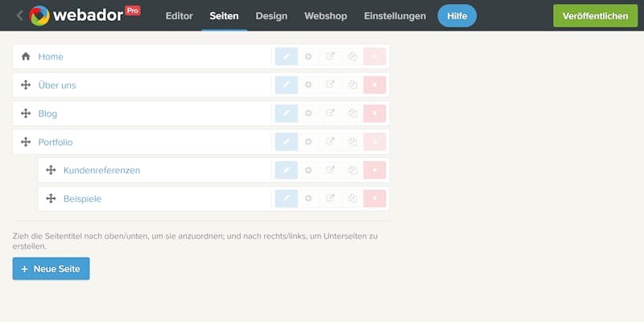Click the back arrow beside the Webador logo
Image resolution: width=644 pixels, height=322 pixels.
[x=19, y=15]
